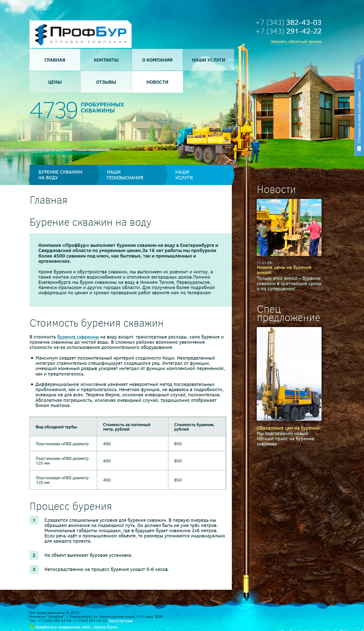The height and width of the screenshot is (631, 364).
Task: Click the Главная page heading
Action: coord(48,200)
